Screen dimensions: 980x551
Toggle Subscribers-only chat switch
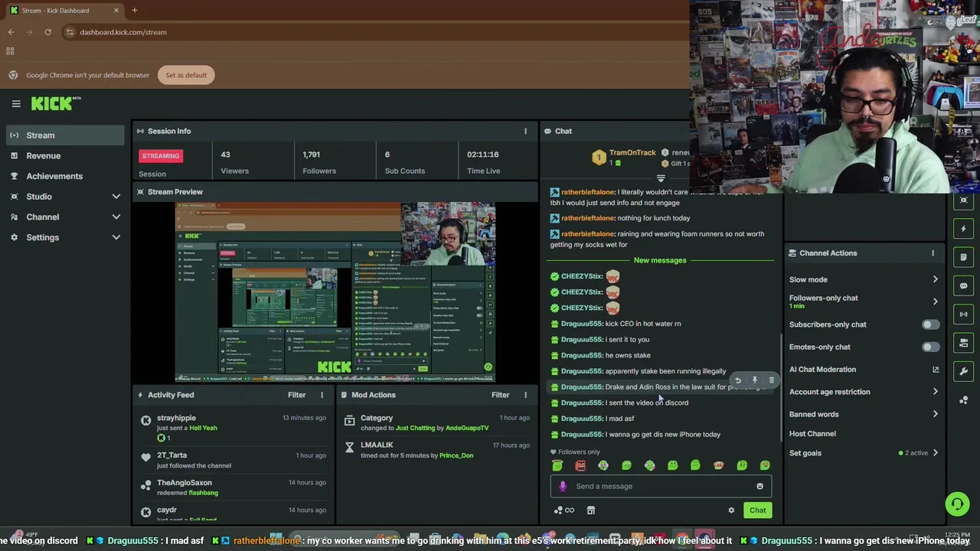[929, 324]
